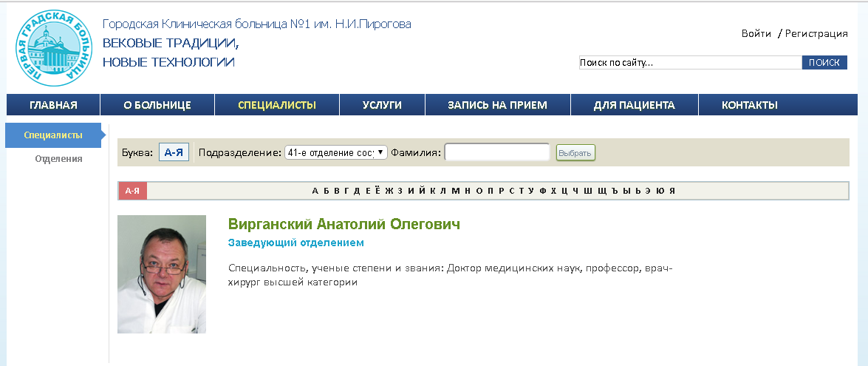Screen dimensions: 868x366
Task: Filter by letter С
Action: point(511,191)
